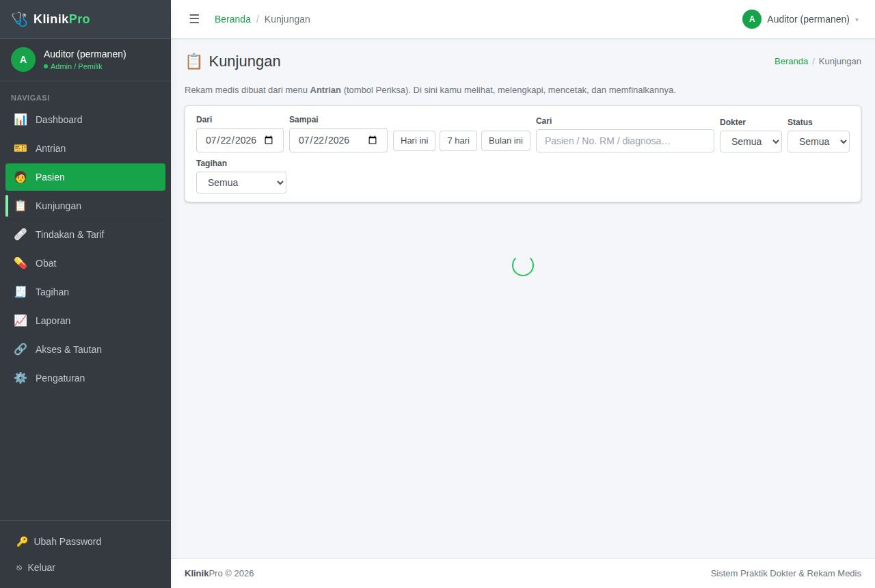Select the Akses & Tautan link icon

pyautogui.click(x=21, y=349)
